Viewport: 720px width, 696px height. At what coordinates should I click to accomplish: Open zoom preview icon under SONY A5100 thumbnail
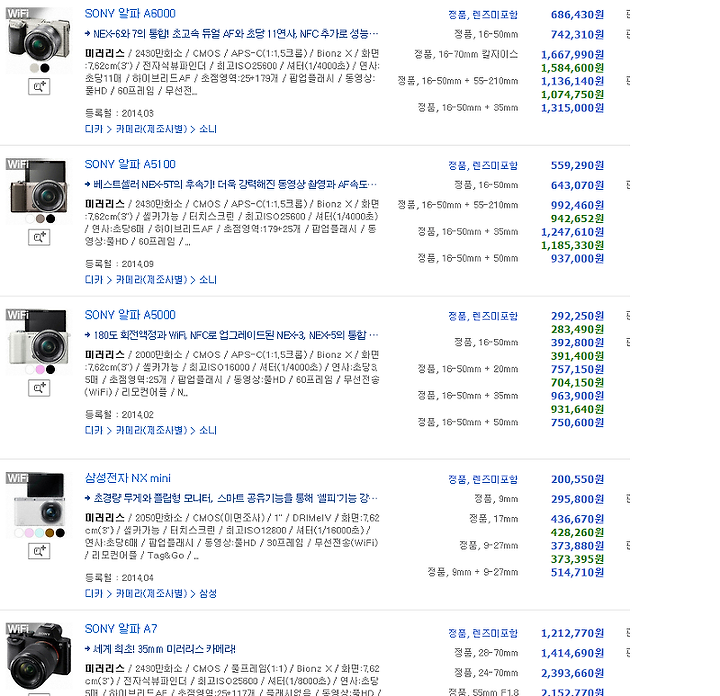click(39, 237)
